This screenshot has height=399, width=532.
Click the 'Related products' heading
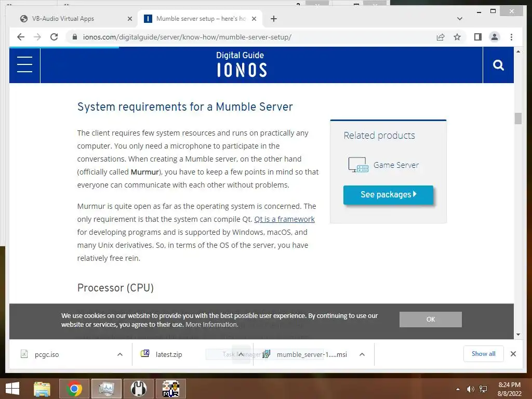[x=379, y=136]
